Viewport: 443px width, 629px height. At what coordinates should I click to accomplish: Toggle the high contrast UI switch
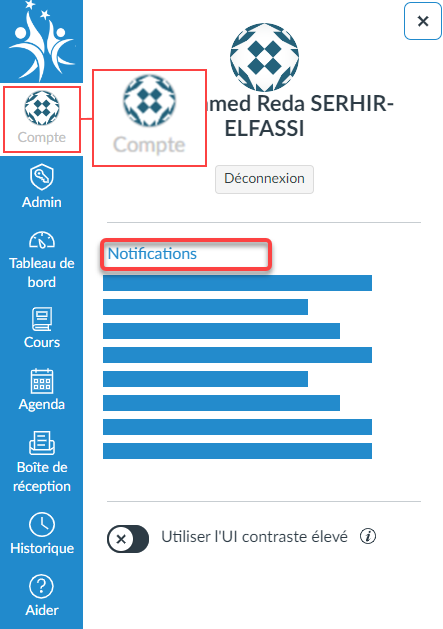click(x=128, y=539)
